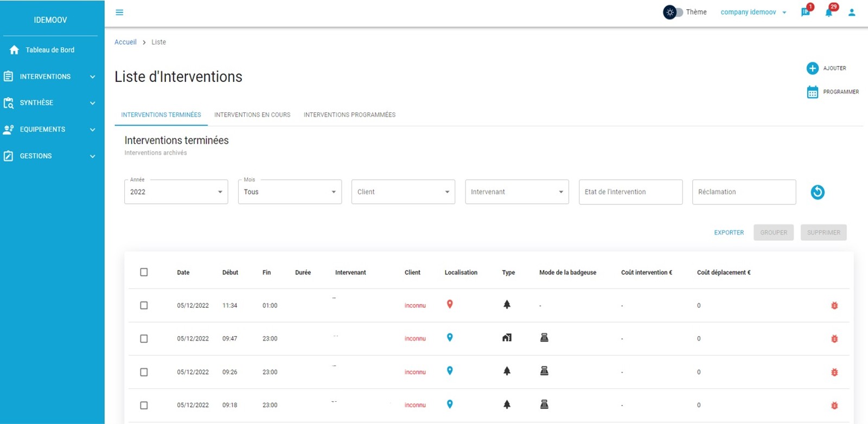Click 'inconnu' client in the 09:47 row
The width and height of the screenshot is (868, 424).
point(415,339)
